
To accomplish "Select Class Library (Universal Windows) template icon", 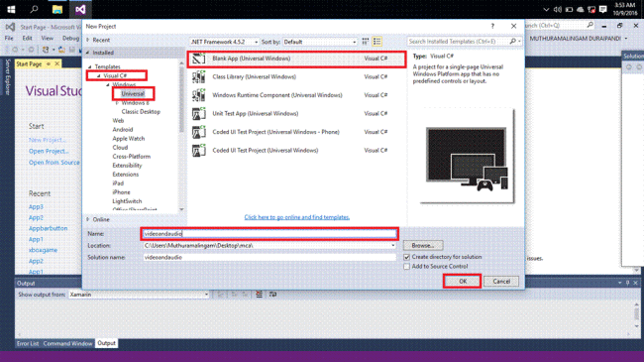I will (199, 77).
